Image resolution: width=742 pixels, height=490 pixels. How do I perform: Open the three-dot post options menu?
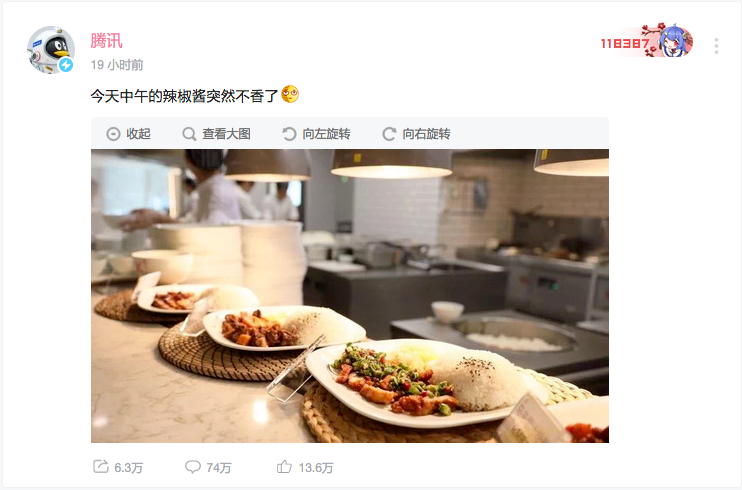pyautogui.click(x=716, y=46)
